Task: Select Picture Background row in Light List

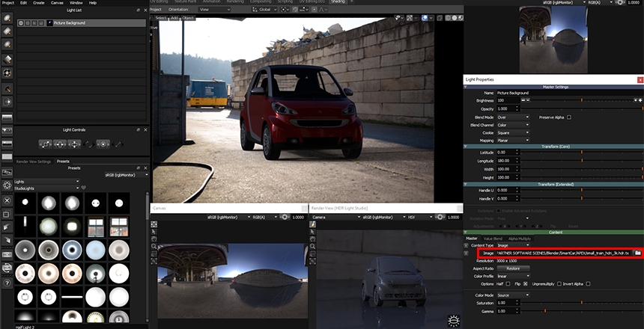Action: (82, 23)
